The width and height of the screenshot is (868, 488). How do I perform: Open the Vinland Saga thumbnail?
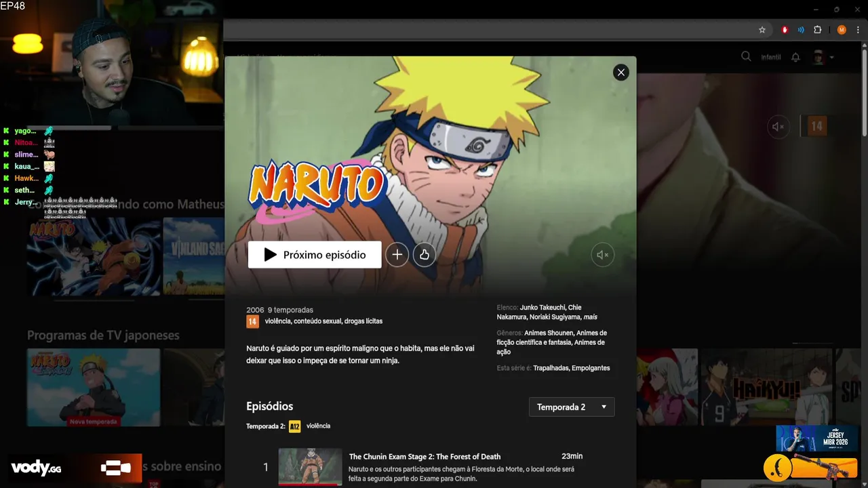click(x=194, y=256)
